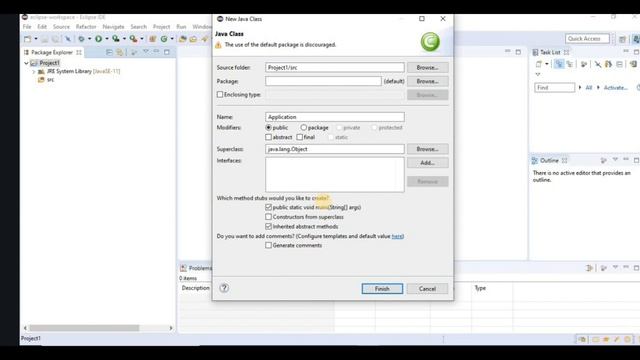Viewport: 640px width, 360px height.
Task: Open the File menu
Action: (x=27, y=27)
